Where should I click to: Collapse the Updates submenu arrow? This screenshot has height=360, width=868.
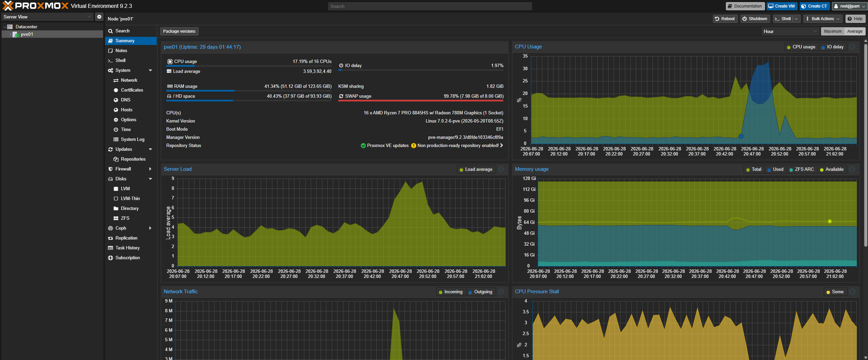point(150,149)
